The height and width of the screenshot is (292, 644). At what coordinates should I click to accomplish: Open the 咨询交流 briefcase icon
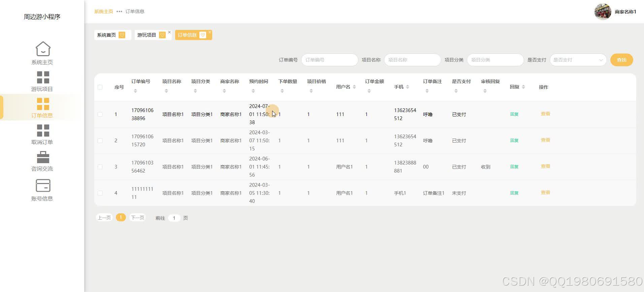(x=43, y=157)
